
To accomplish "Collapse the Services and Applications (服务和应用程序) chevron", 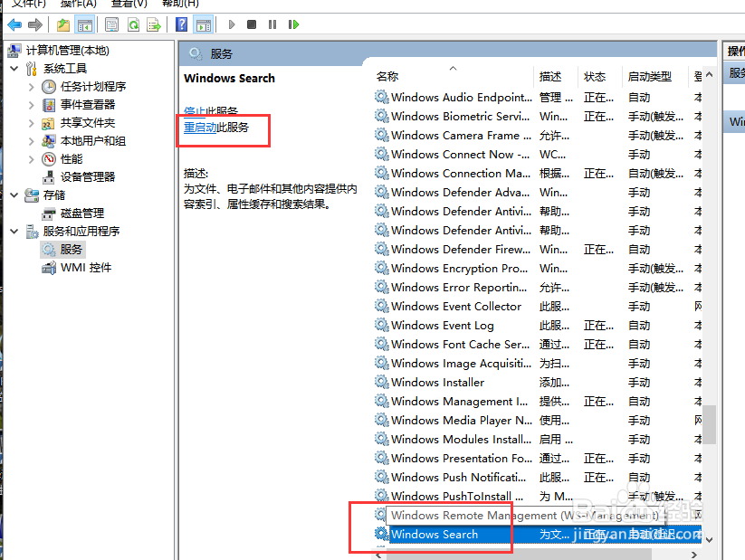I will (x=14, y=232).
